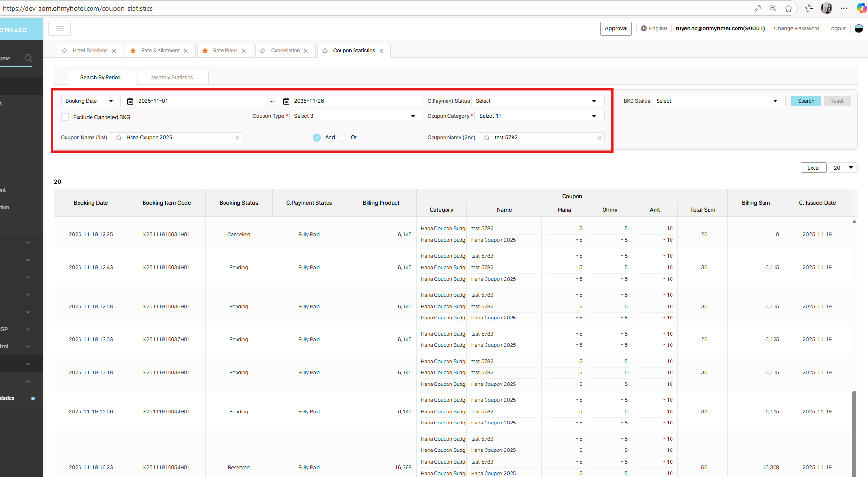Toggle favorite star on Hotel Bookings tab

coord(65,51)
